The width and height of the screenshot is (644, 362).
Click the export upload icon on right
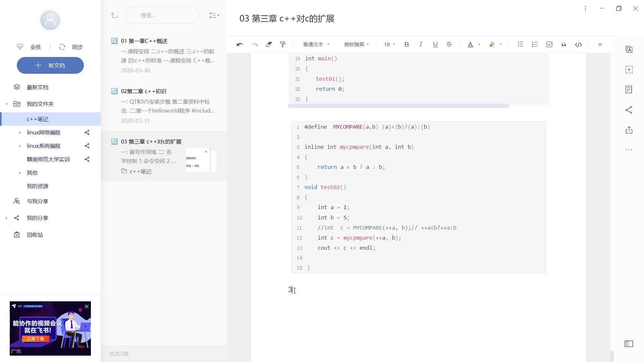click(x=629, y=130)
